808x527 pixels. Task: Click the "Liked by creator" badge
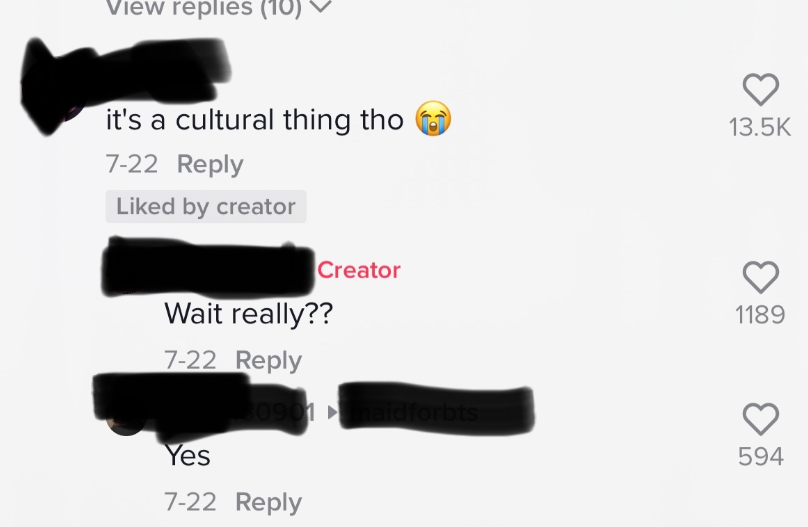tap(206, 207)
